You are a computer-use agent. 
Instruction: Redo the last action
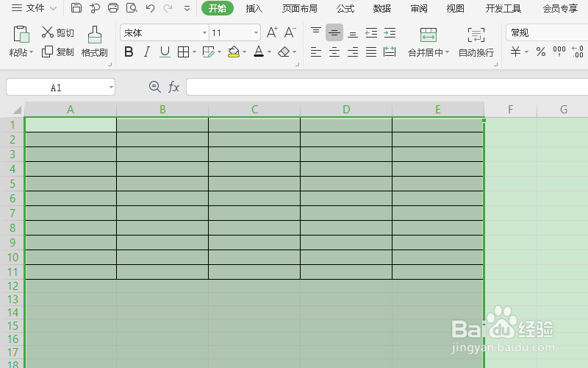point(168,8)
